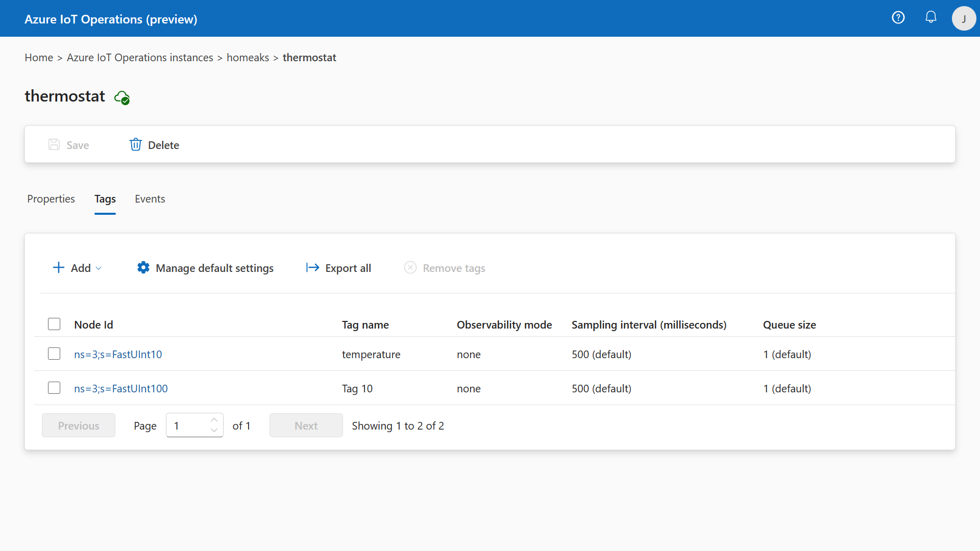Viewport: 980px width, 551px height.
Task: Click the gear icon for default settings
Action: pyautogui.click(x=143, y=268)
